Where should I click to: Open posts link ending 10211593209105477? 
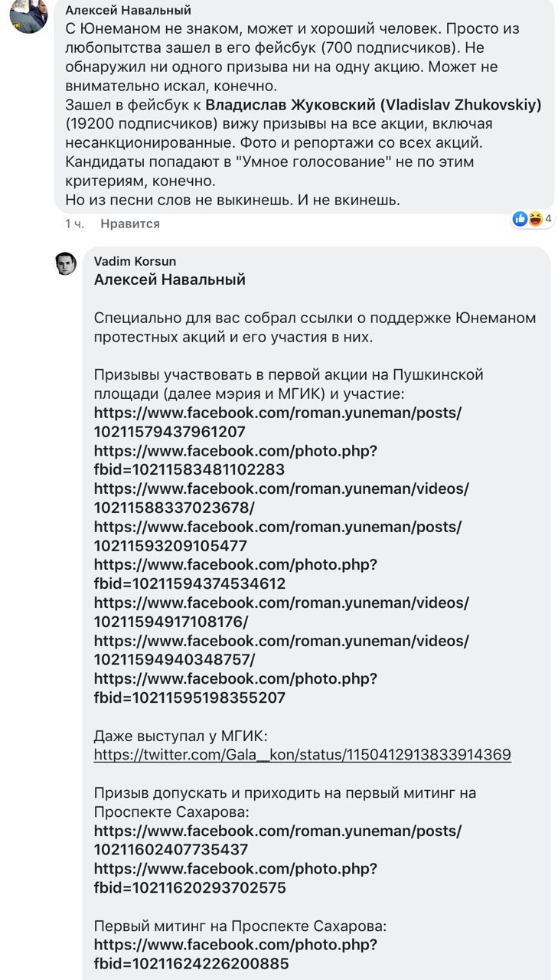278,536
